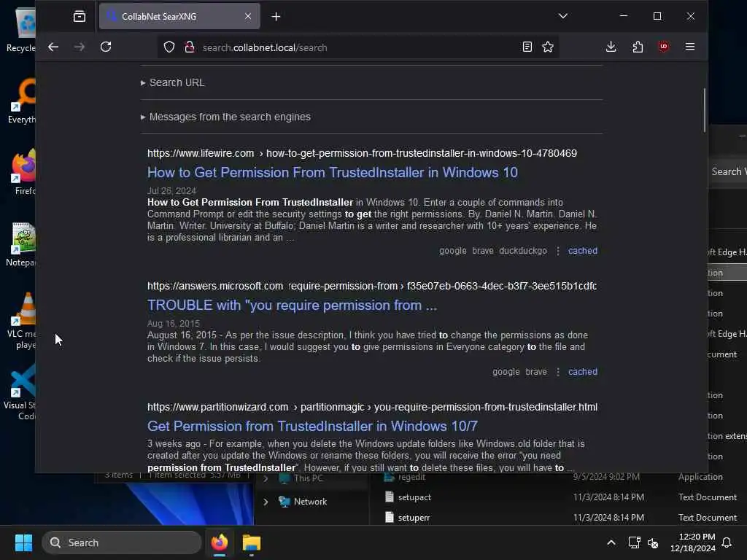View cached version of Microsoft Answers result
The image size is (747, 560).
(x=583, y=372)
